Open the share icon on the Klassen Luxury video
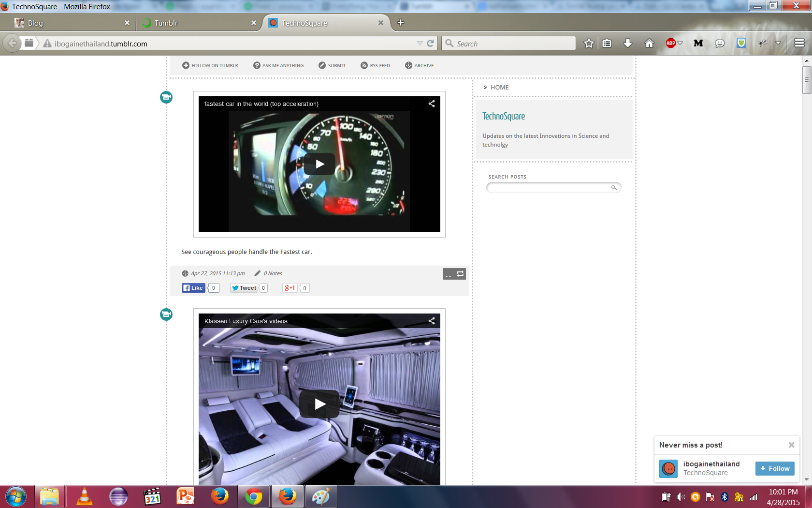The width and height of the screenshot is (812, 508). pyautogui.click(x=431, y=320)
